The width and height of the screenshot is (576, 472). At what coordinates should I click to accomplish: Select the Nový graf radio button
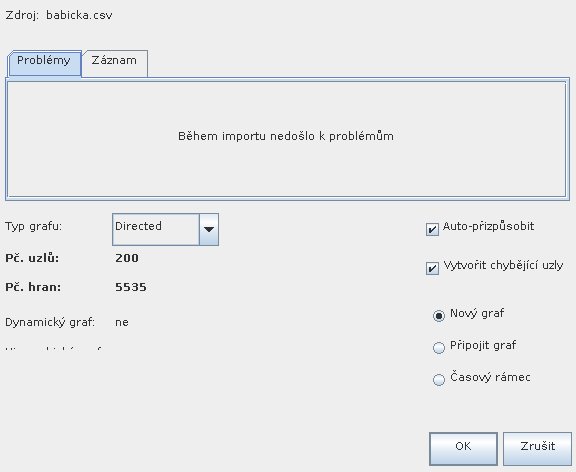tap(439, 316)
